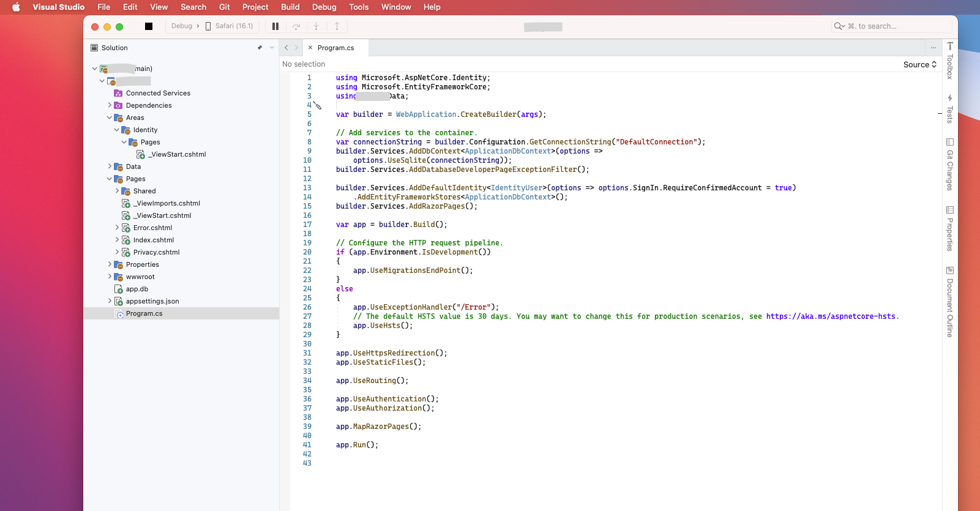This screenshot has height=511, width=980.
Task: Open the Source view dropdown
Action: (919, 64)
